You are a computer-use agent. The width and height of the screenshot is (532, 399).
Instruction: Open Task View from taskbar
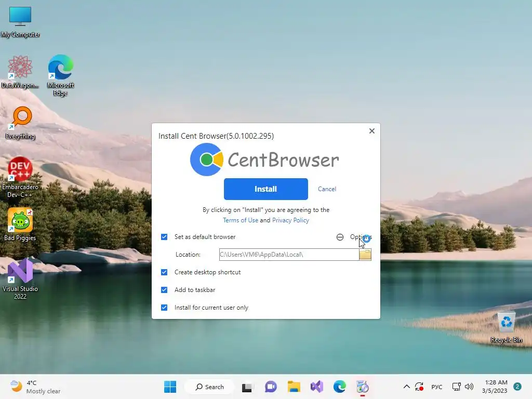[247, 387]
